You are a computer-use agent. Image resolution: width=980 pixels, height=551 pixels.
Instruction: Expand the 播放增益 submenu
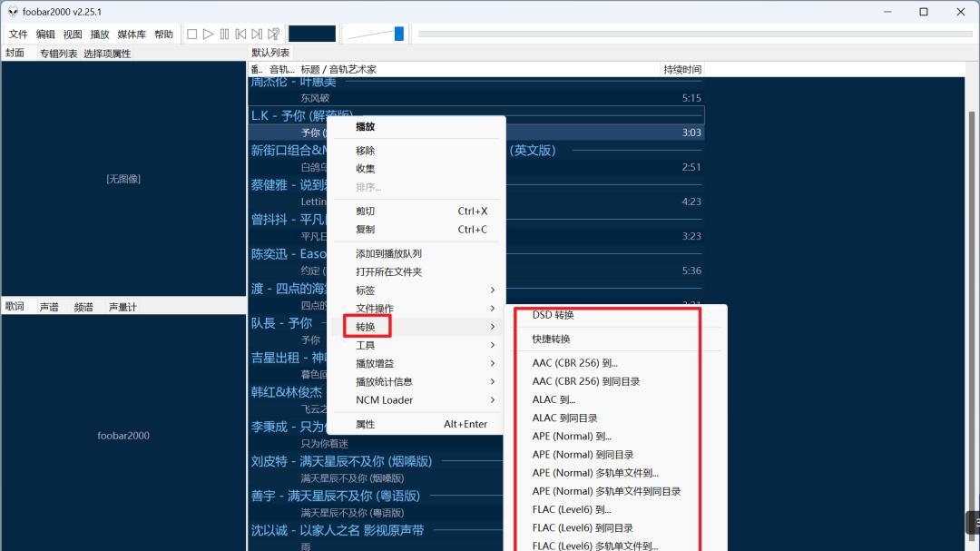(416, 363)
